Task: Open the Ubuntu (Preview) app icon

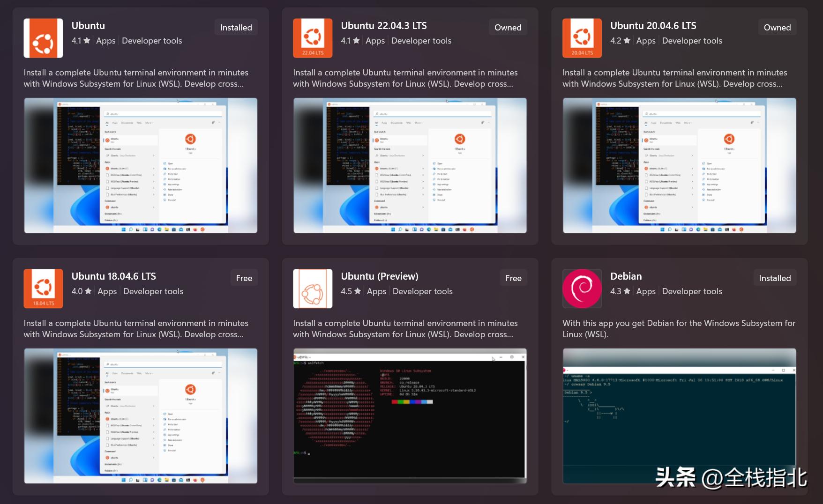Action: coord(313,289)
